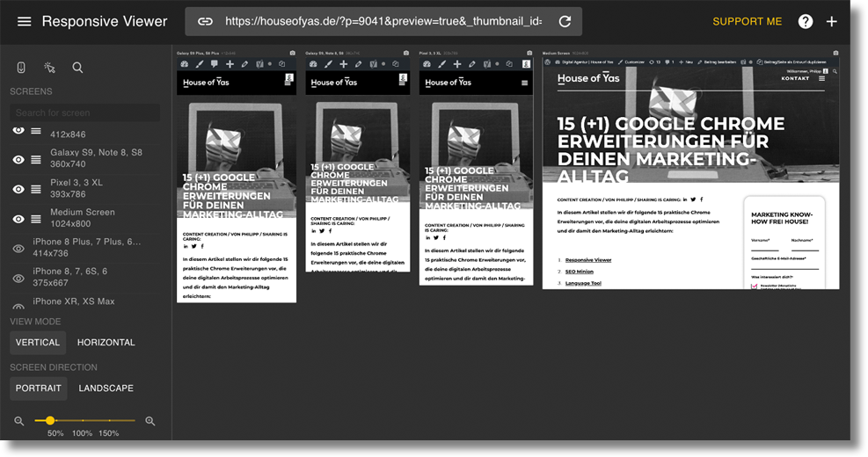Open SEO Minion link in Medium Screen preview
Screen dimensions: 868x457
[x=579, y=272]
